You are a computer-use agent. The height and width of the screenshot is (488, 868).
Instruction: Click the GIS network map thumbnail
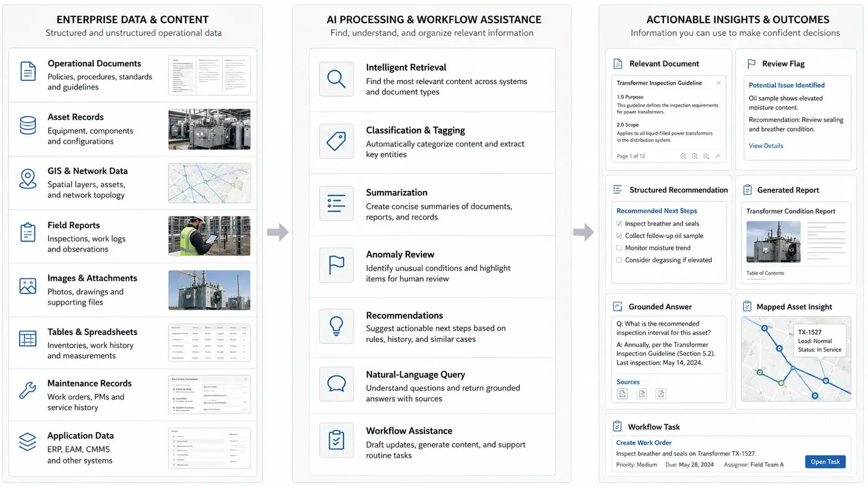209,183
